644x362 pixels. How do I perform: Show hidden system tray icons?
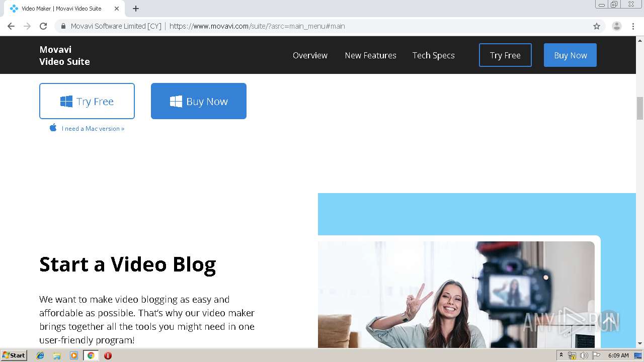pyautogui.click(x=561, y=355)
